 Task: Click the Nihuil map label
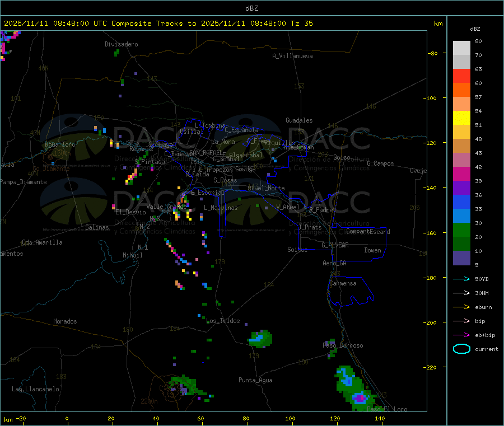pyautogui.click(x=133, y=255)
